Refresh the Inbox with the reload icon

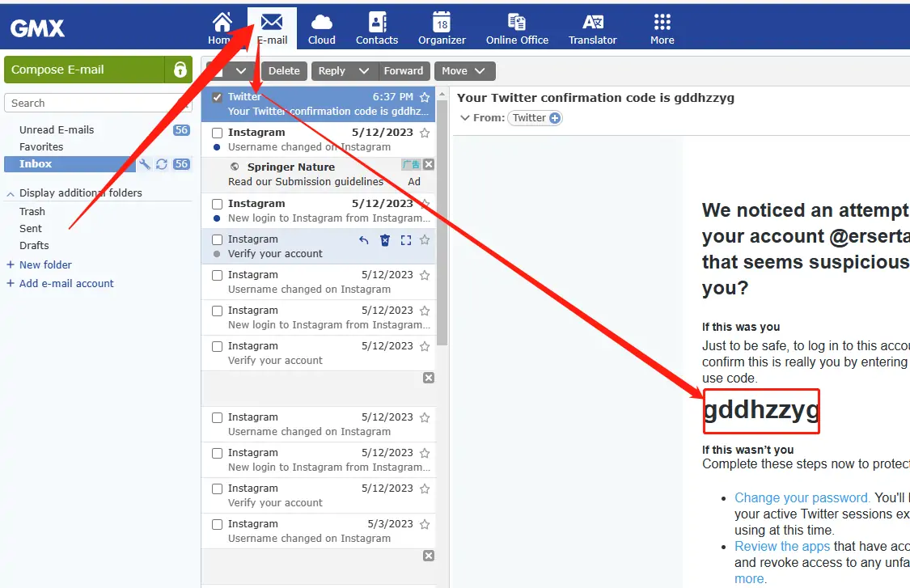(161, 164)
